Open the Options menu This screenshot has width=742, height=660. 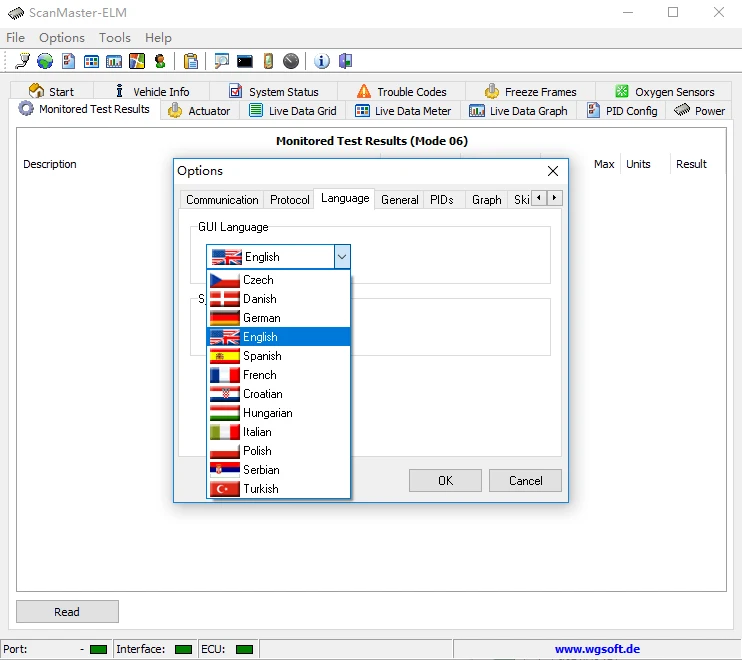(62, 38)
